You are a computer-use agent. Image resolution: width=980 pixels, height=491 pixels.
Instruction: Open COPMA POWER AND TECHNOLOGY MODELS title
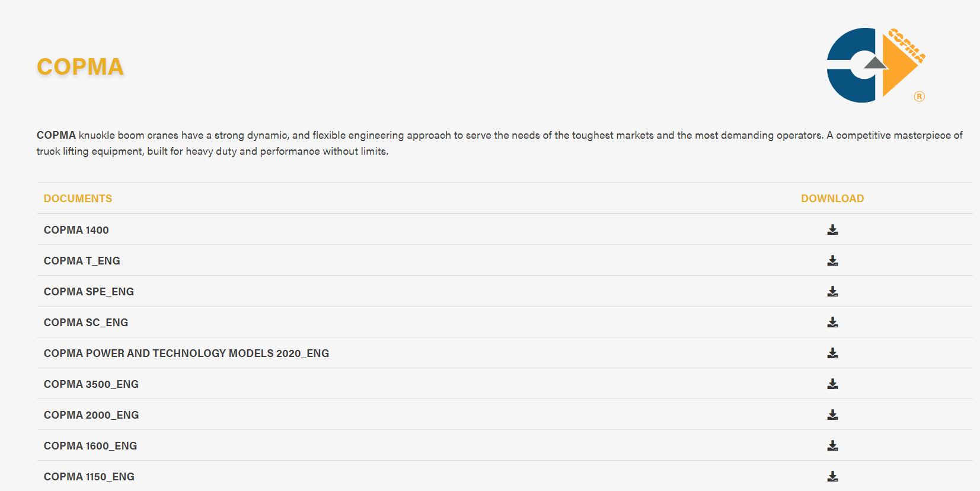click(186, 353)
